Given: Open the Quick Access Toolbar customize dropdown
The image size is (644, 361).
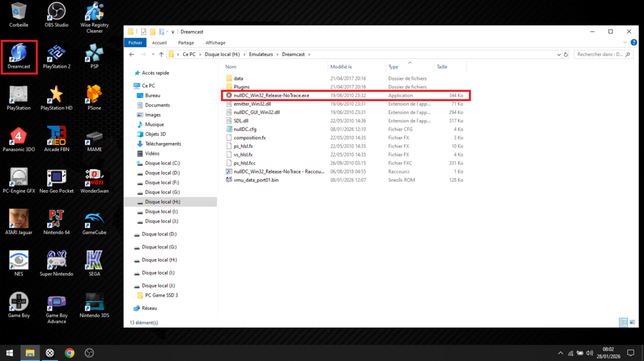Looking at the screenshot, I should point(173,32).
